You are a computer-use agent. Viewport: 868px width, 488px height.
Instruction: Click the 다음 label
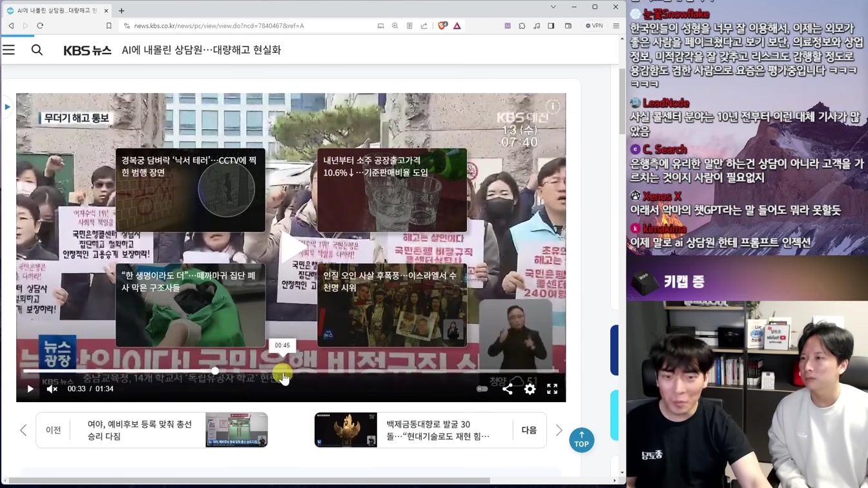point(529,430)
